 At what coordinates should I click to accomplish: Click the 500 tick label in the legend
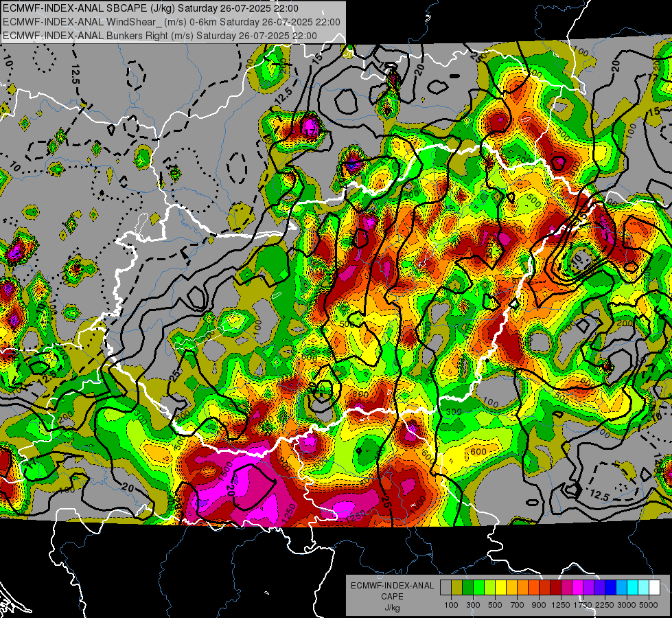click(495, 605)
